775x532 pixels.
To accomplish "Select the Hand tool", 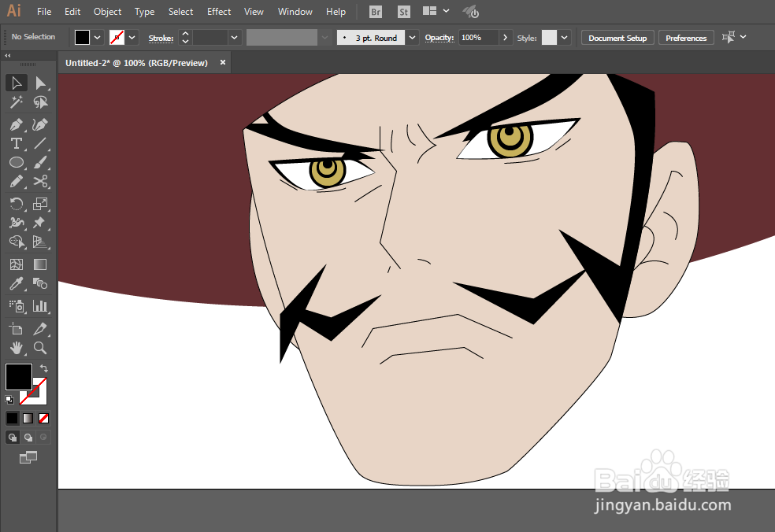I will tap(17, 348).
